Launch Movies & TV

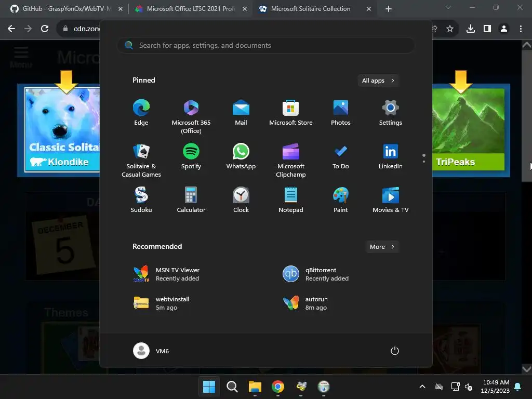click(x=391, y=200)
